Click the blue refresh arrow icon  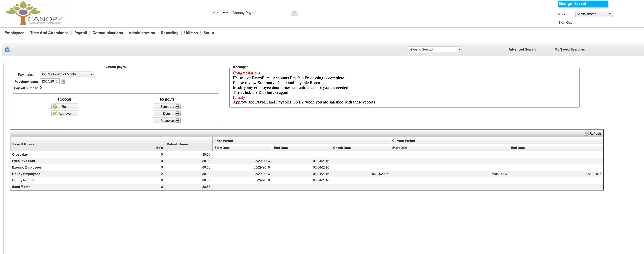pos(7,49)
